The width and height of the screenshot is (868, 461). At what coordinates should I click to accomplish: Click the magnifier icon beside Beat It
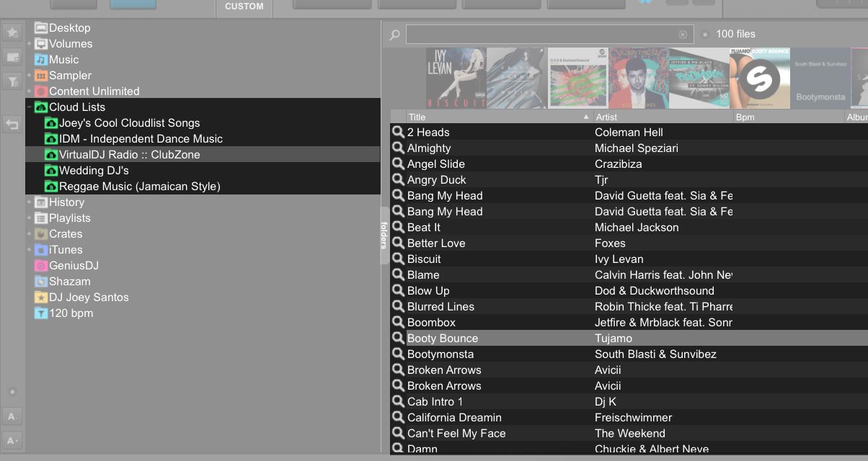[x=398, y=227]
